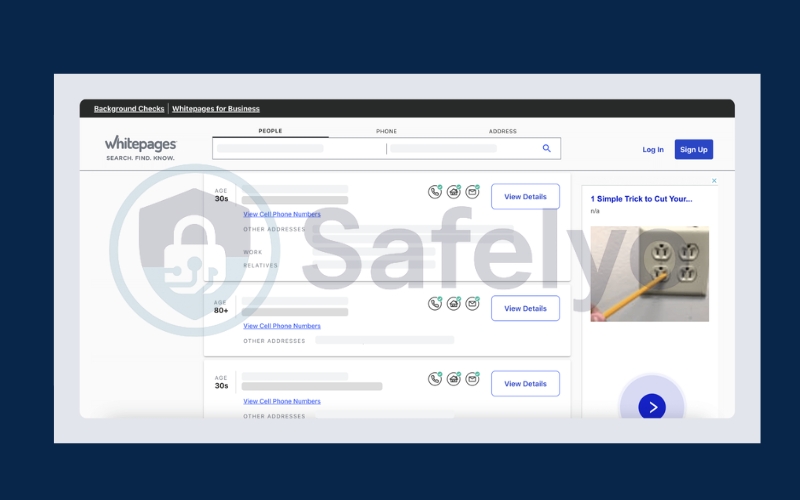Open View Cell Phone Numbers in 80+ result
The image size is (800, 500).
[282, 326]
